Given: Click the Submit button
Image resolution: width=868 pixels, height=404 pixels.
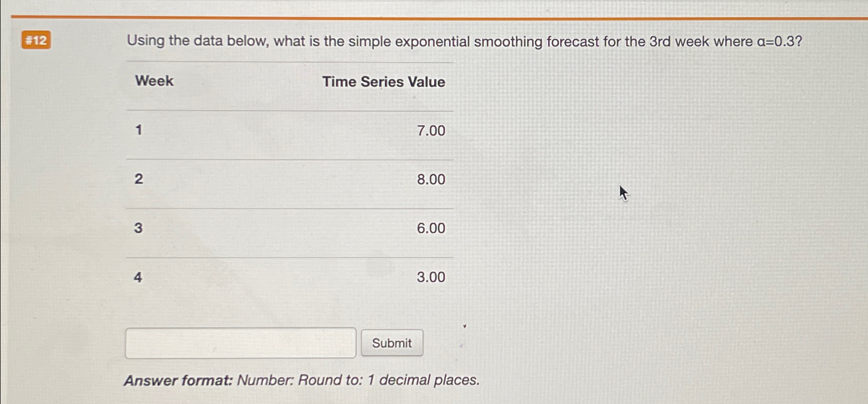Looking at the screenshot, I should click(391, 342).
